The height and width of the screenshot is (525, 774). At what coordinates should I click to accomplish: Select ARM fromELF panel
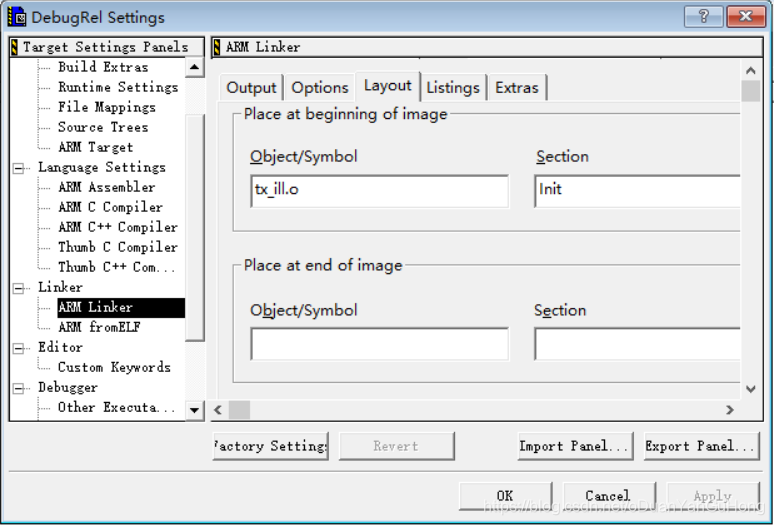tap(99, 327)
